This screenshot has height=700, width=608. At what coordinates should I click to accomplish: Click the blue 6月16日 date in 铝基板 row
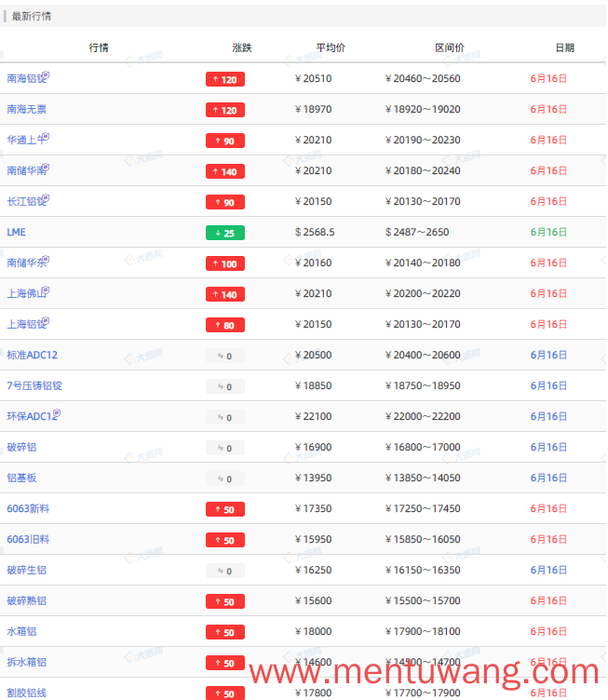click(548, 478)
